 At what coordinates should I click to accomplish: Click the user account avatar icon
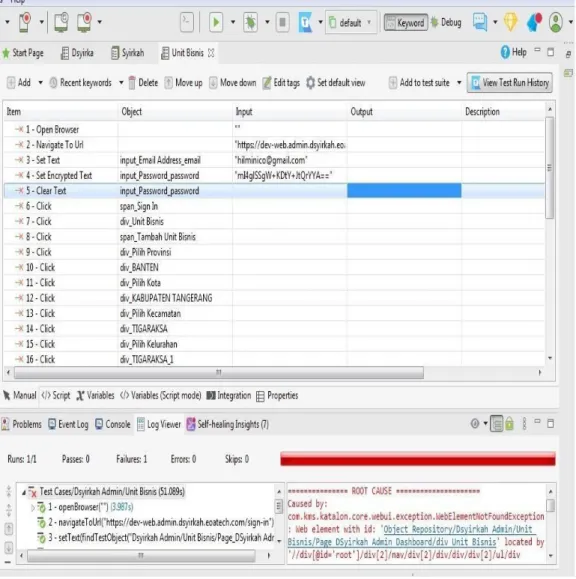(556, 23)
